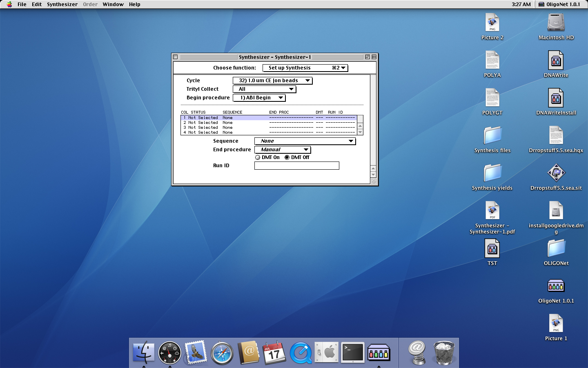Select the DNAWriteInstall desktop icon
The image size is (588, 368).
pos(556,99)
